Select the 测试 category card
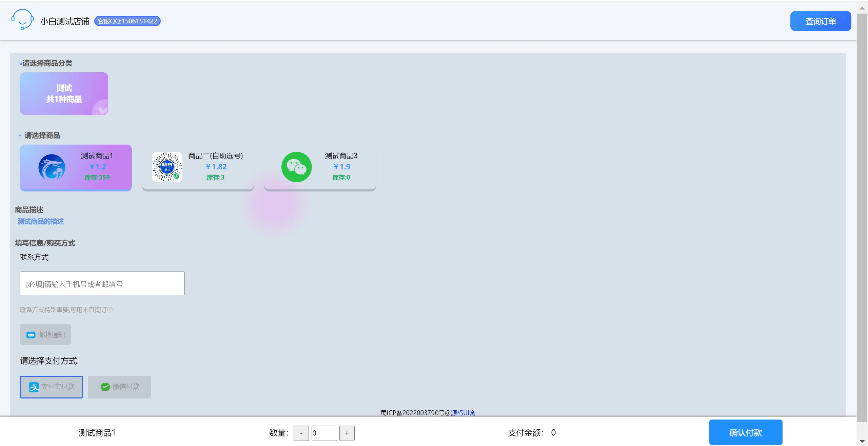The height and width of the screenshot is (446, 868). (x=64, y=94)
